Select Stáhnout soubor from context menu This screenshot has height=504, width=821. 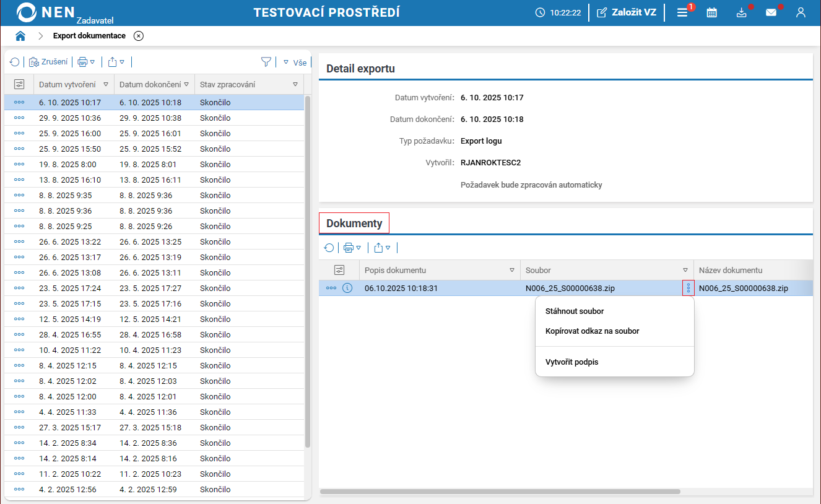tap(575, 311)
